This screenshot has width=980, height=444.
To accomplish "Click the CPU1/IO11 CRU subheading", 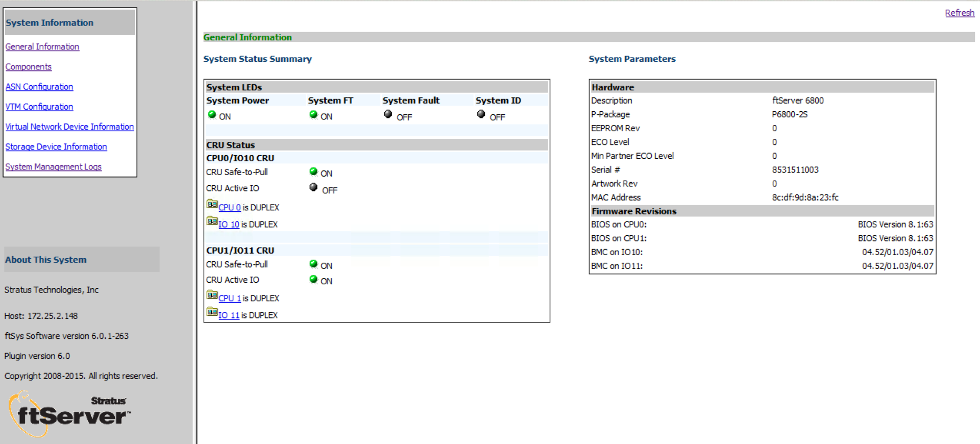I will point(240,251).
